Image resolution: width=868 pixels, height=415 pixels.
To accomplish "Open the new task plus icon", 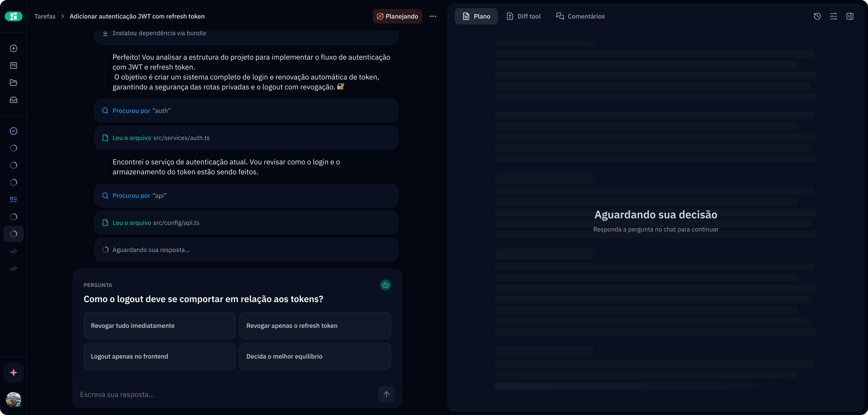I will [13, 48].
